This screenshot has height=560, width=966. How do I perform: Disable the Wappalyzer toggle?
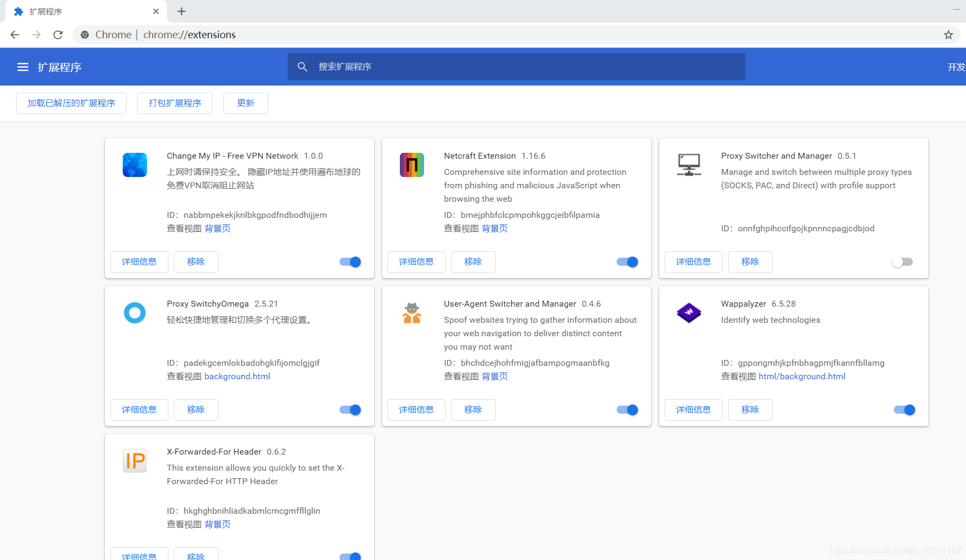point(905,410)
